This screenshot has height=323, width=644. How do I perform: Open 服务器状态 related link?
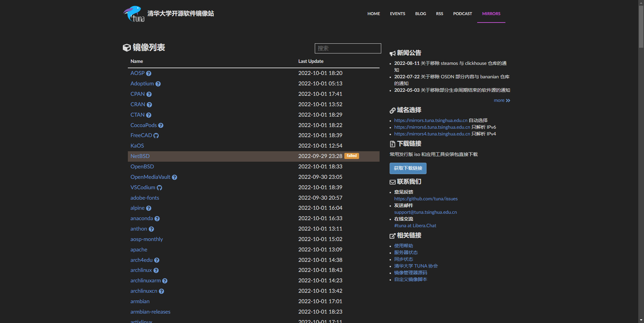coord(406,252)
